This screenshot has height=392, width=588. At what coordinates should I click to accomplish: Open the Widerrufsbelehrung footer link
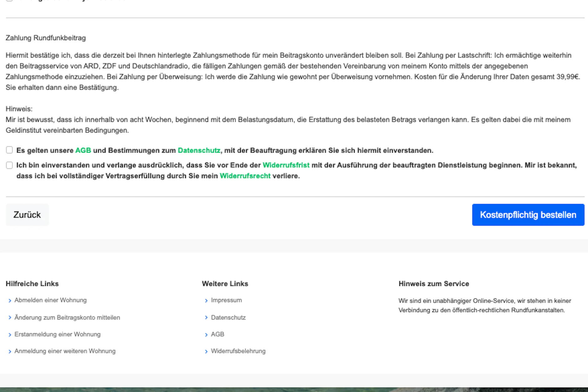pyautogui.click(x=238, y=351)
